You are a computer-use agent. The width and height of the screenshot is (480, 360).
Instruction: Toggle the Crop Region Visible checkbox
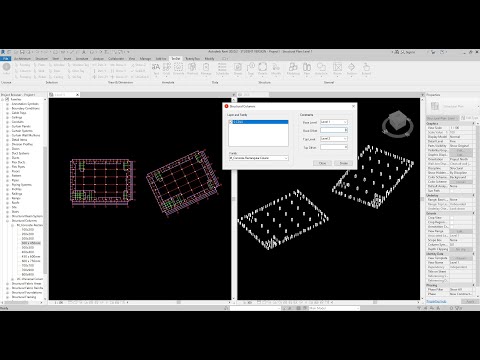pyautogui.click(x=452, y=222)
